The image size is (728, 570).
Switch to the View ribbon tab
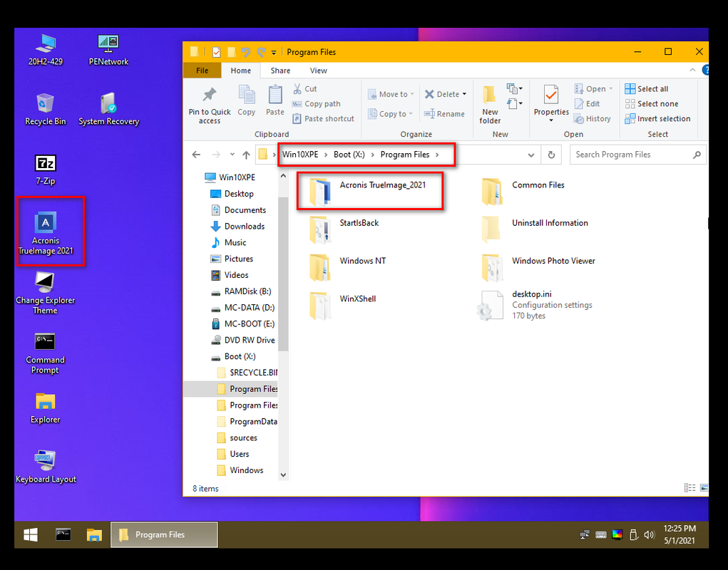point(319,71)
